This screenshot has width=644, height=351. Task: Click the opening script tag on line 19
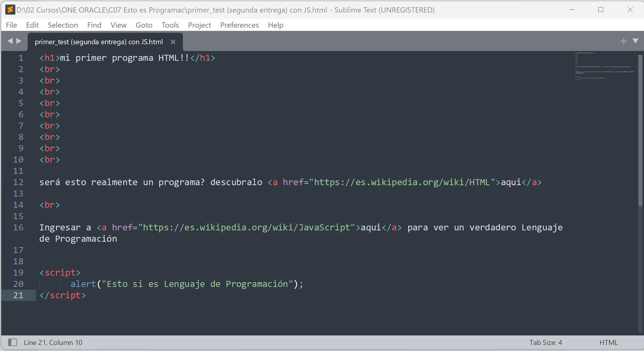[60, 273]
